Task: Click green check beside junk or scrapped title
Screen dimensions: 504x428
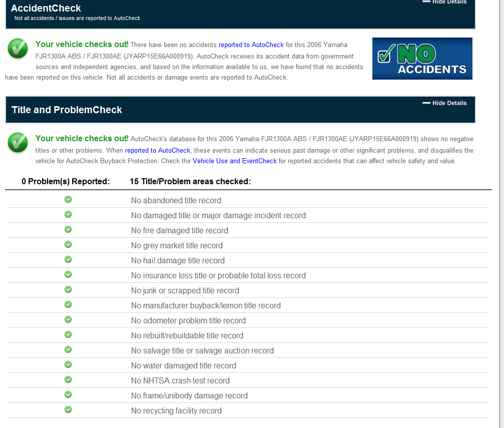Action: tap(68, 289)
